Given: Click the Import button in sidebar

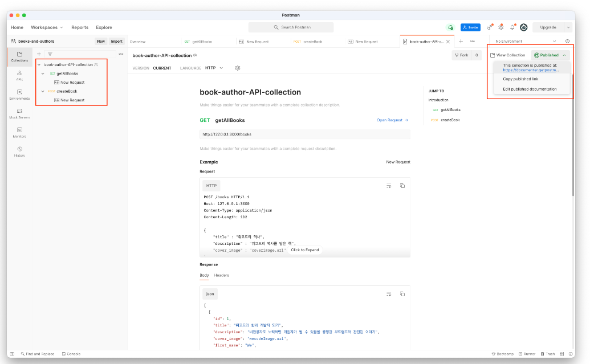Looking at the screenshot, I should coord(117,42).
